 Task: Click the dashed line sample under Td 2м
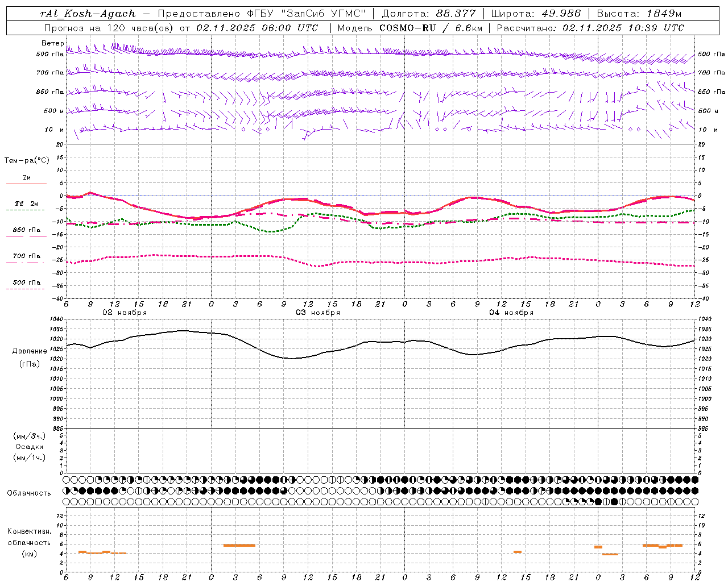click(26, 210)
